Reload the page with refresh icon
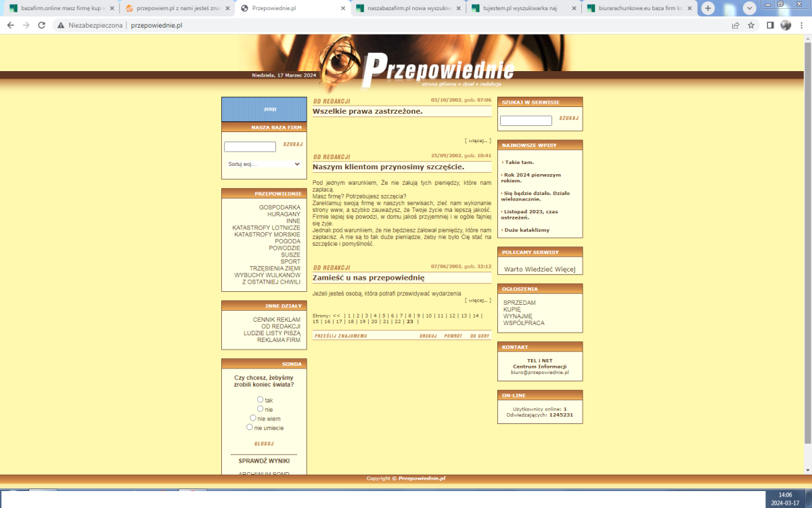Viewport: 812px width, 508px height. tap(41, 25)
